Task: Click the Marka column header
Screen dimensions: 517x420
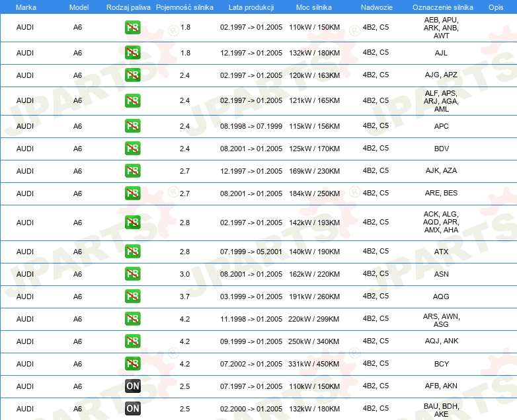Action: [x=26, y=7]
